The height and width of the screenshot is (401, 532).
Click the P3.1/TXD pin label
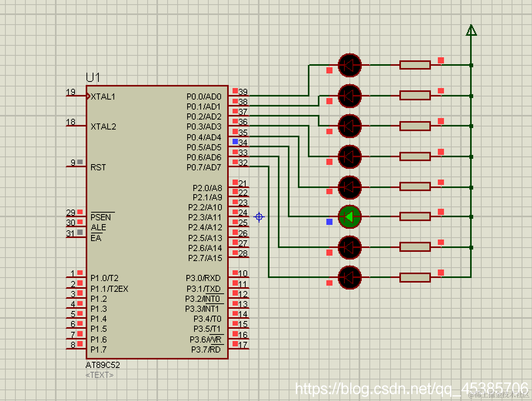point(204,289)
